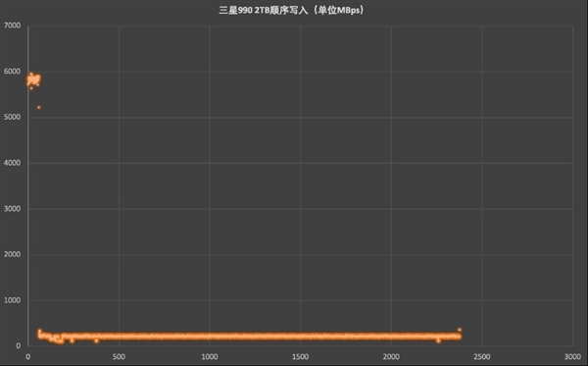Image resolution: width=588 pixels, height=366 pixels.
Task: Select the isolated data point near 5200 MBps
Action: pos(38,107)
